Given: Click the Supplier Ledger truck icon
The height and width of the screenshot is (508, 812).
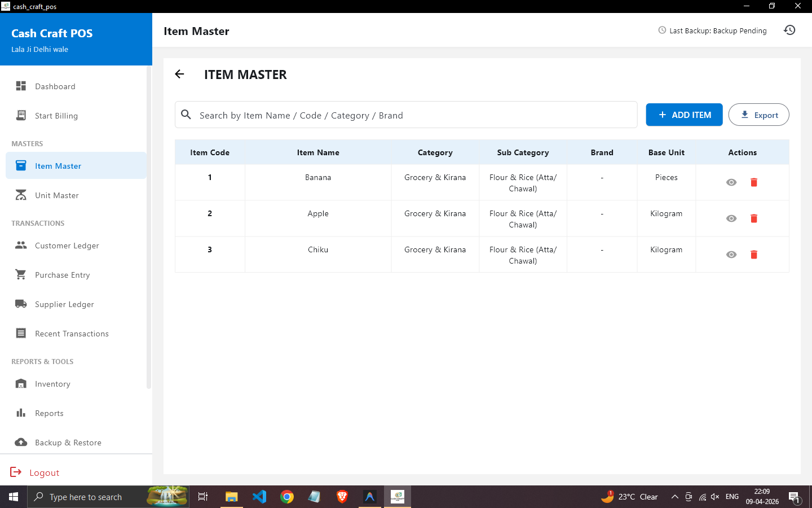Looking at the screenshot, I should pyautogui.click(x=21, y=304).
